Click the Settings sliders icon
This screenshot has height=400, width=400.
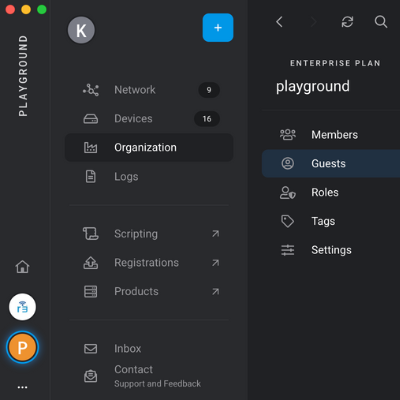(x=288, y=250)
